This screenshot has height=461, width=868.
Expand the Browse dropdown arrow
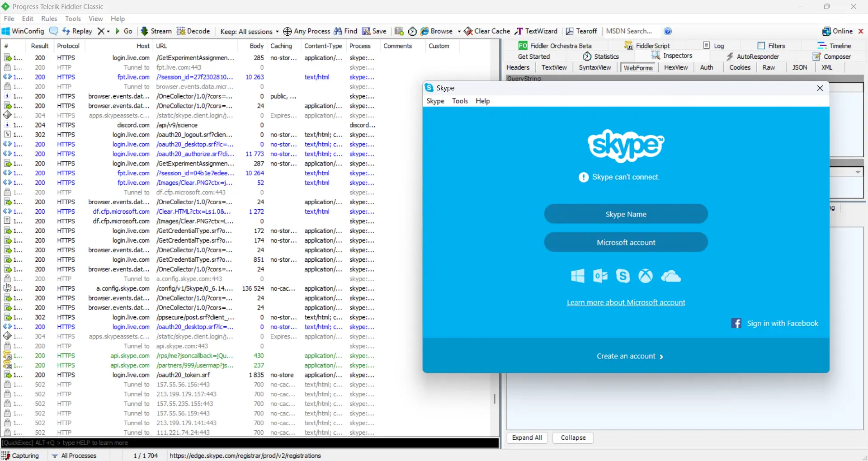point(459,31)
